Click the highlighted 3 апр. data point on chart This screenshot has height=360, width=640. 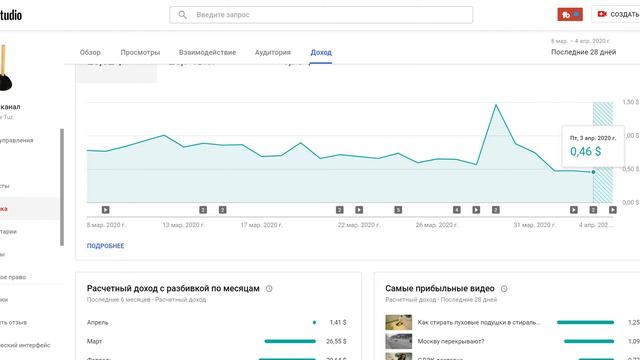(x=593, y=172)
